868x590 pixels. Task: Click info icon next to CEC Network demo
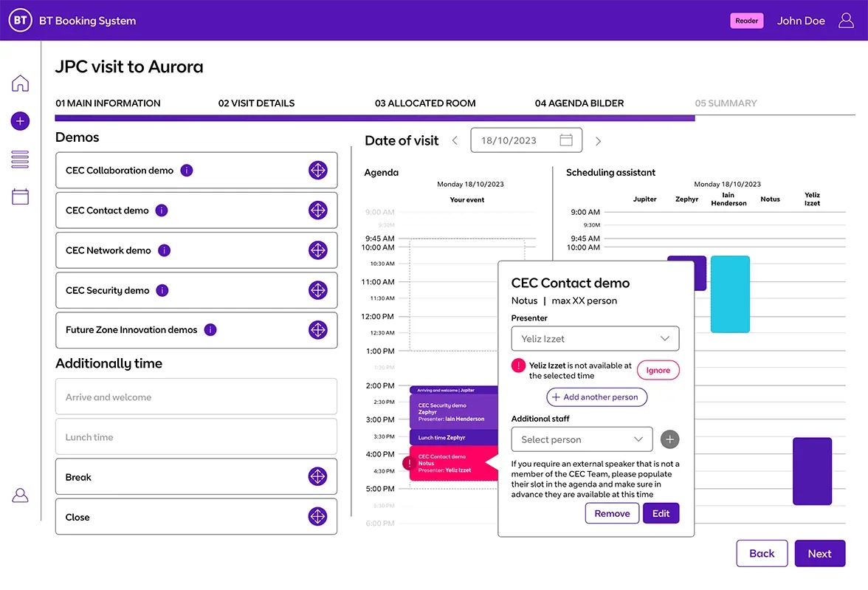tap(165, 250)
